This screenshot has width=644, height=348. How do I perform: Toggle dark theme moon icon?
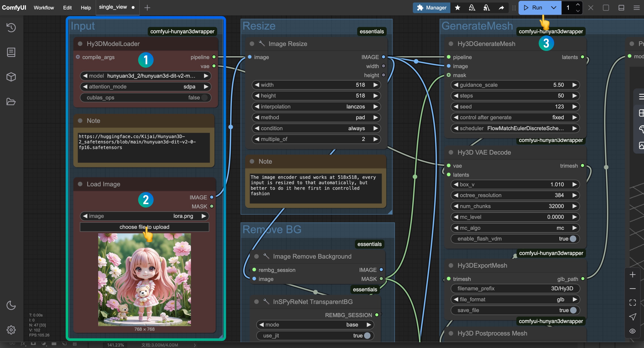[x=11, y=305]
